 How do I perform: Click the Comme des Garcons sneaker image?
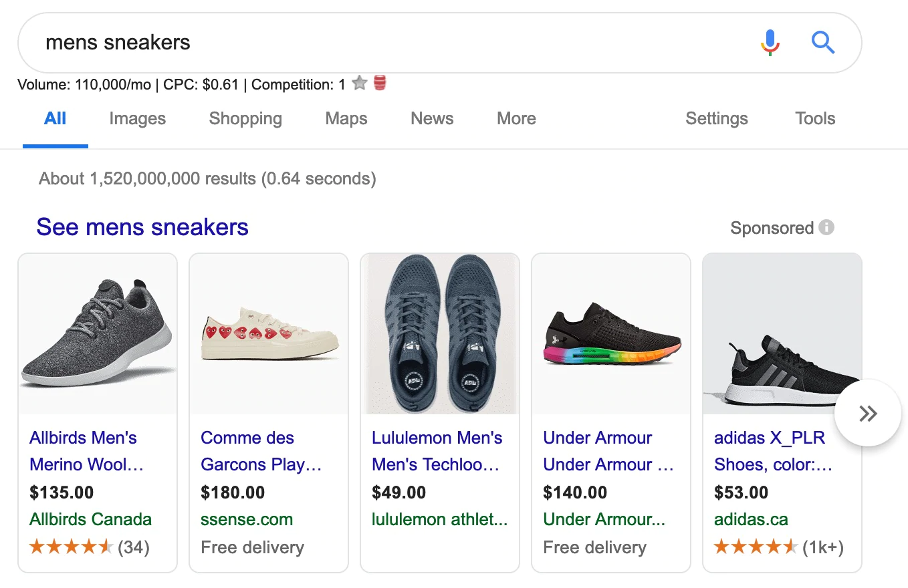269,334
